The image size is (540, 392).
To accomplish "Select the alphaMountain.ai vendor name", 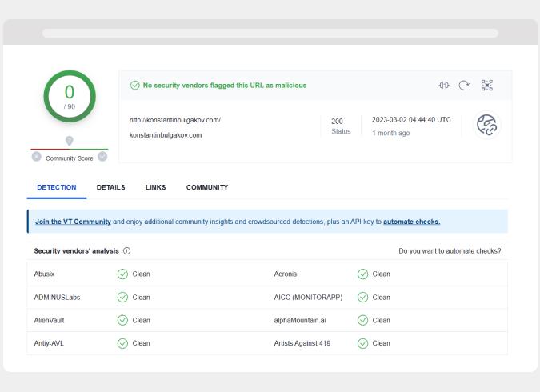I will (300, 320).
